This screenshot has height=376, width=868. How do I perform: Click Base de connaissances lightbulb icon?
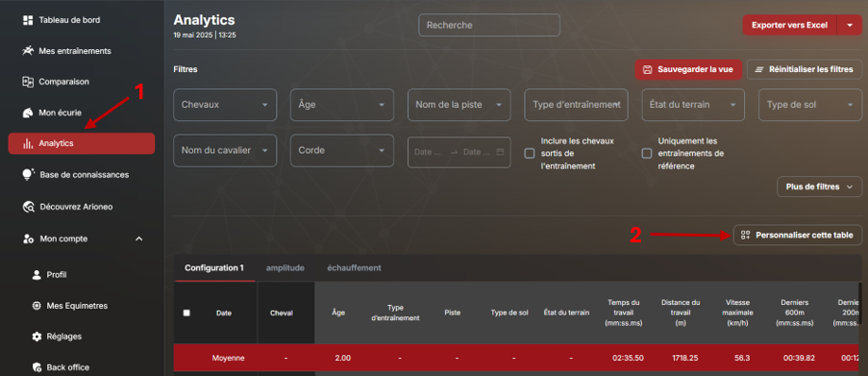(28, 174)
